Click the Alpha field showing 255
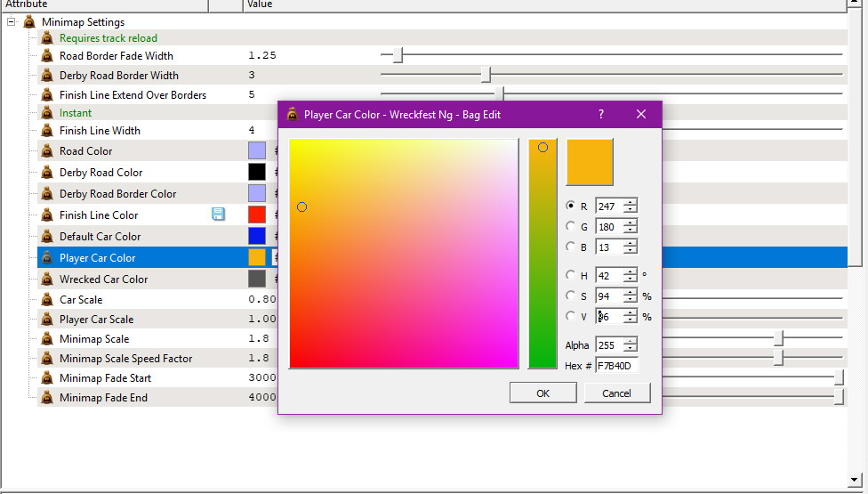 (x=609, y=345)
